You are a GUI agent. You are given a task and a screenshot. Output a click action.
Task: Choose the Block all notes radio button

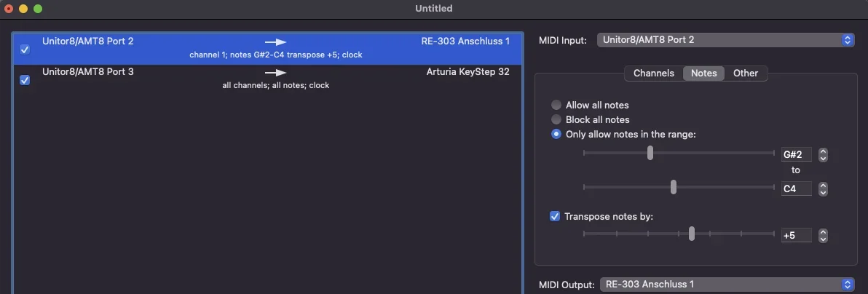556,119
